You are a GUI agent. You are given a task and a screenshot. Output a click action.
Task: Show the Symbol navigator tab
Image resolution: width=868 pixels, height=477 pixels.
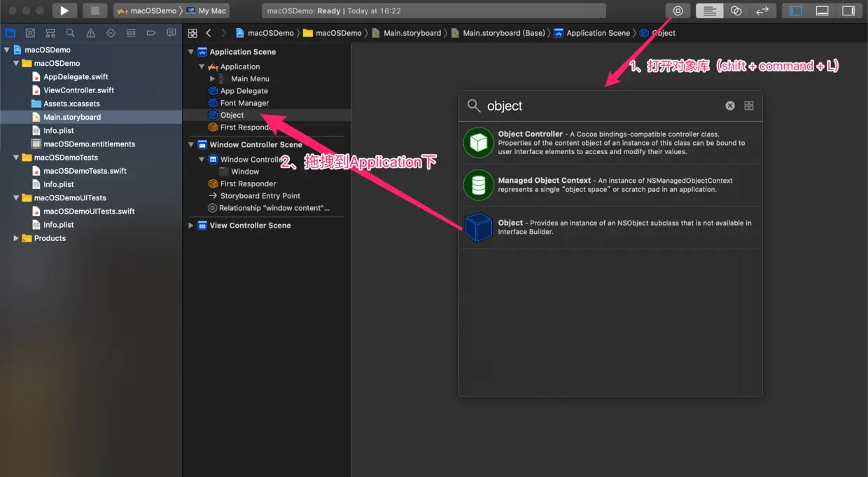pos(50,33)
